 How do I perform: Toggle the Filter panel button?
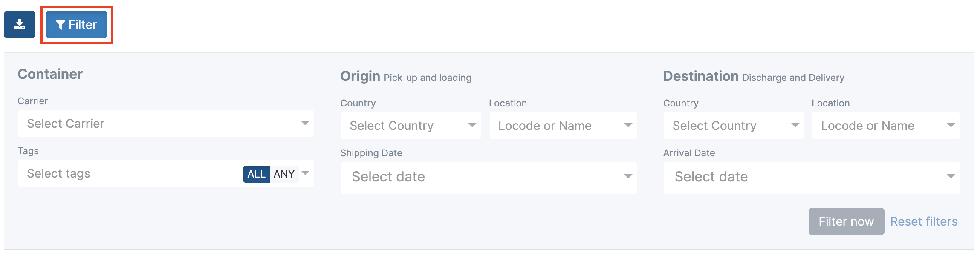click(x=76, y=25)
